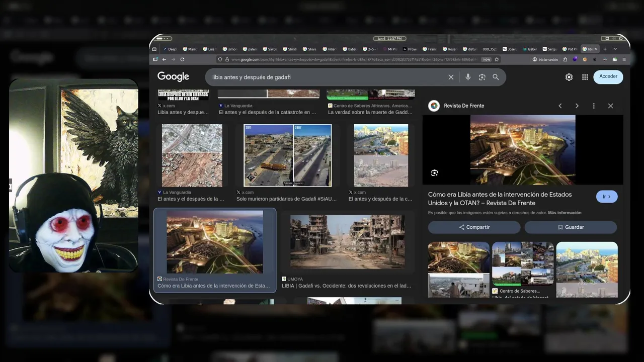Viewport: 644px width, 362px height.
Task: Open purple extension with badge counter
Action: 575,59
